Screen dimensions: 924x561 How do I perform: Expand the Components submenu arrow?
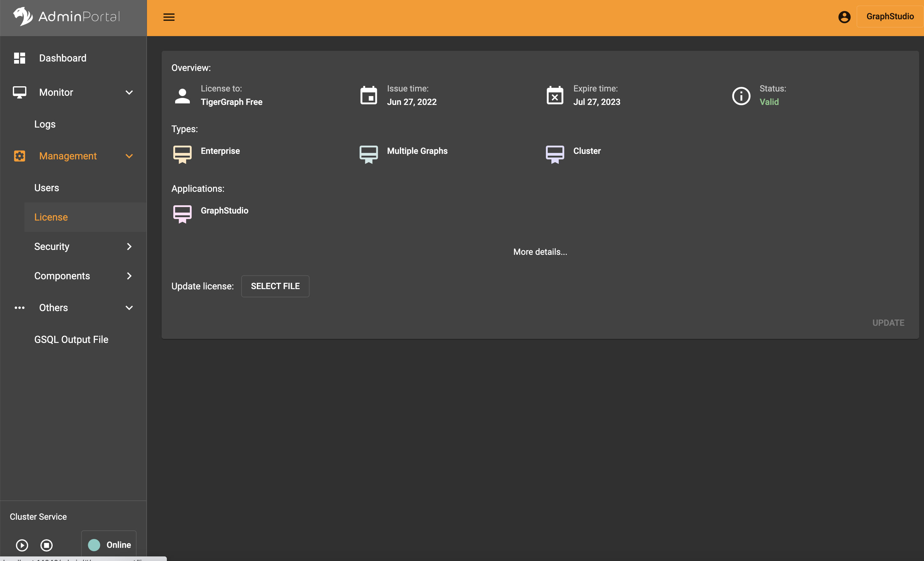click(x=129, y=276)
